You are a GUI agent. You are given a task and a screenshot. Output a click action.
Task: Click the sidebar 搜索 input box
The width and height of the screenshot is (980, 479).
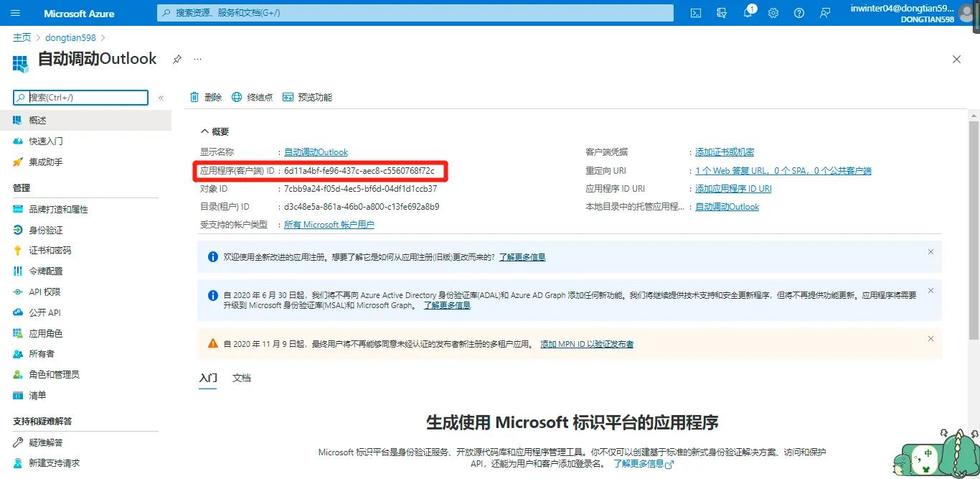click(86, 98)
